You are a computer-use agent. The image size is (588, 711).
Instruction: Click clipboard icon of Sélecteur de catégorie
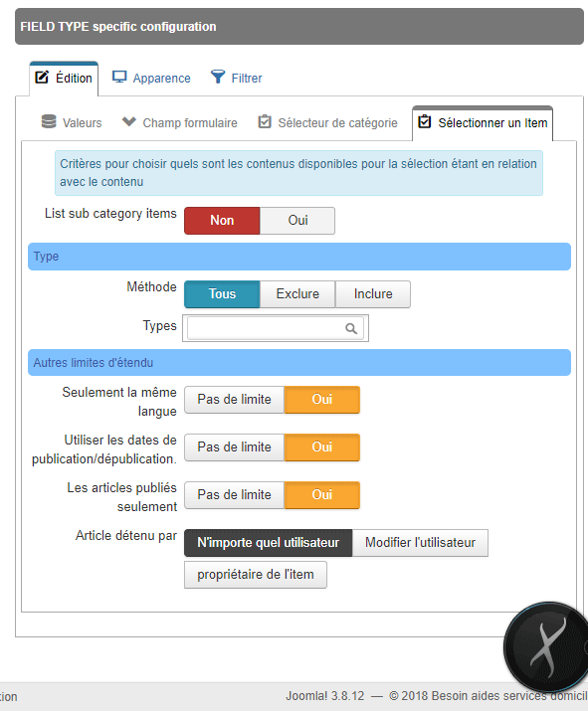[x=265, y=121]
